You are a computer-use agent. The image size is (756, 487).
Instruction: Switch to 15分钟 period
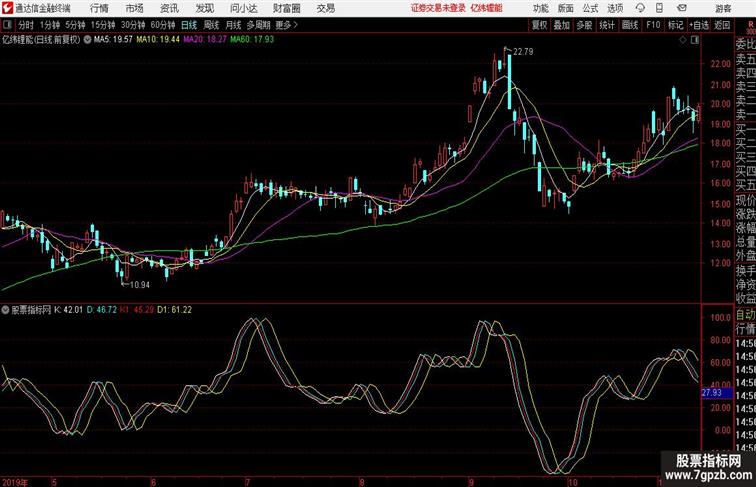[103, 25]
